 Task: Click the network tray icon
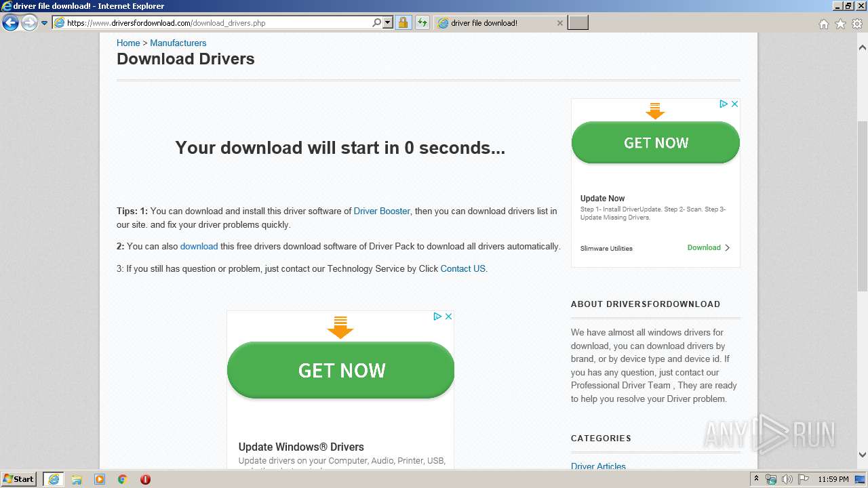tap(771, 479)
